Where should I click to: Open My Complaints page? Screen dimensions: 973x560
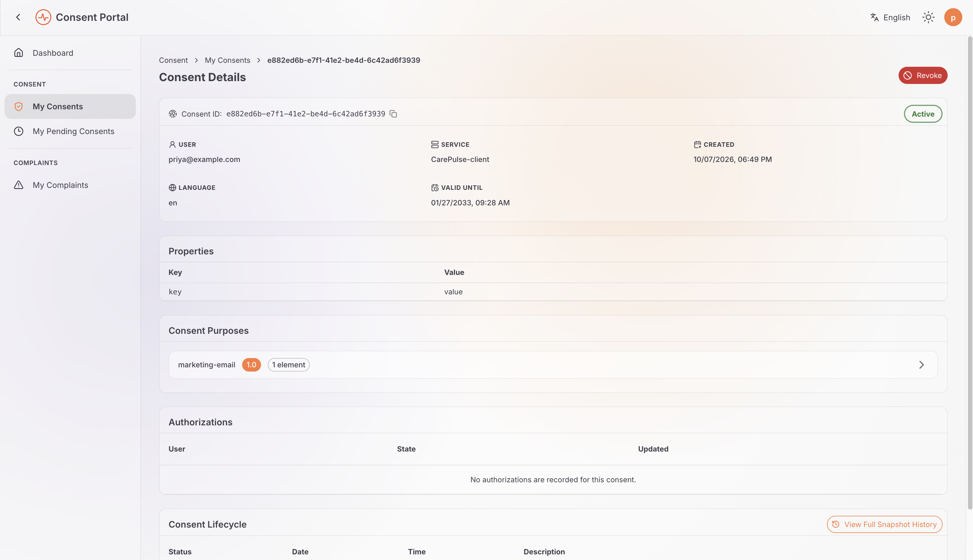pyautogui.click(x=70, y=185)
